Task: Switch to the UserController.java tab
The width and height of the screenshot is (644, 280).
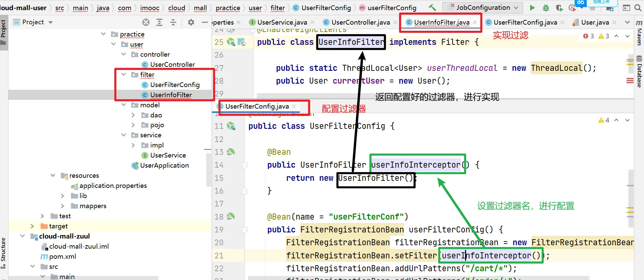Action: tap(360, 22)
